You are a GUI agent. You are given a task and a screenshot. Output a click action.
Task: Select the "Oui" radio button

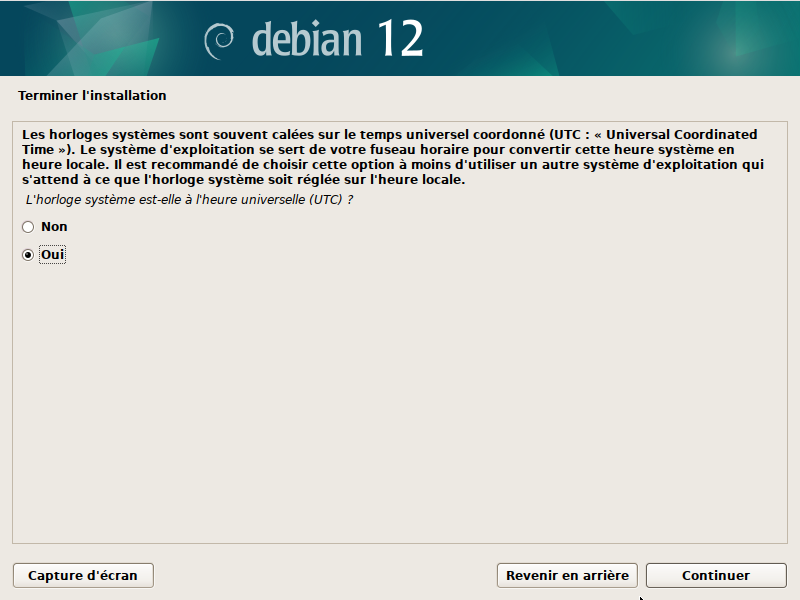tap(28, 255)
